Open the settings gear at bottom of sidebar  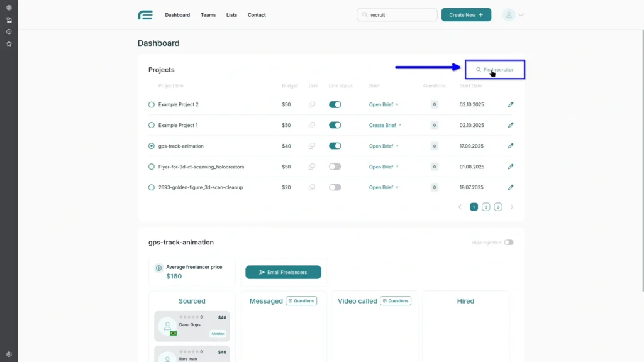coord(8,354)
